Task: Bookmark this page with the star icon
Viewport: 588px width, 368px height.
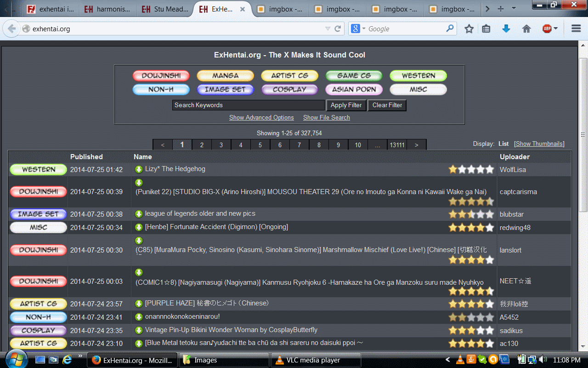Action: click(469, 29)
